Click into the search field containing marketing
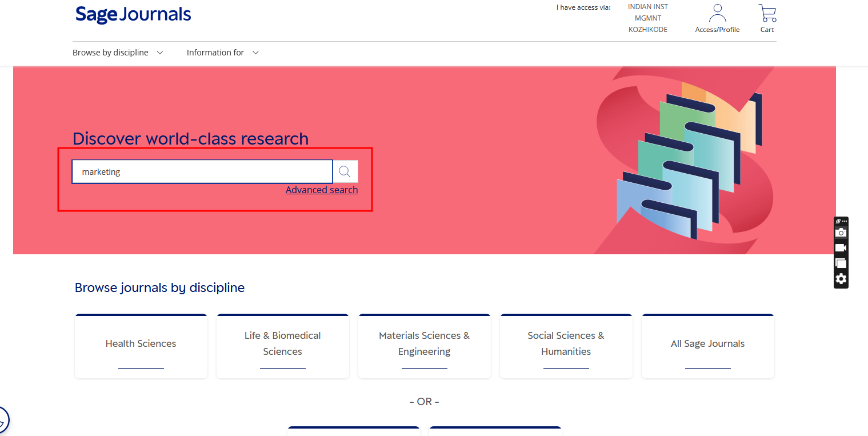Image resolution: width=868 pixels, height=436 pixels. point(202,171)
